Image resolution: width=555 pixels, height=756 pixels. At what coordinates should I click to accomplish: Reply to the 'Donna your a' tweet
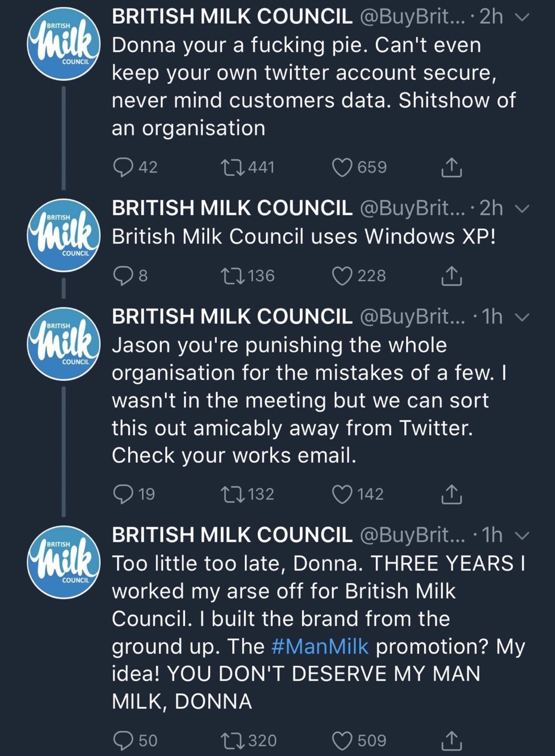point(123,167)
